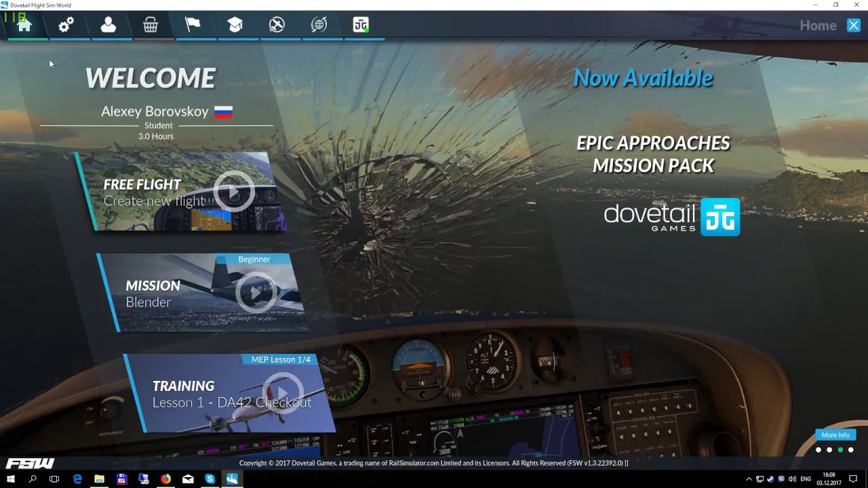Expand hidden system tray icons
The height and width of the screenshot is (488, 868).
[x=749, y=479]
